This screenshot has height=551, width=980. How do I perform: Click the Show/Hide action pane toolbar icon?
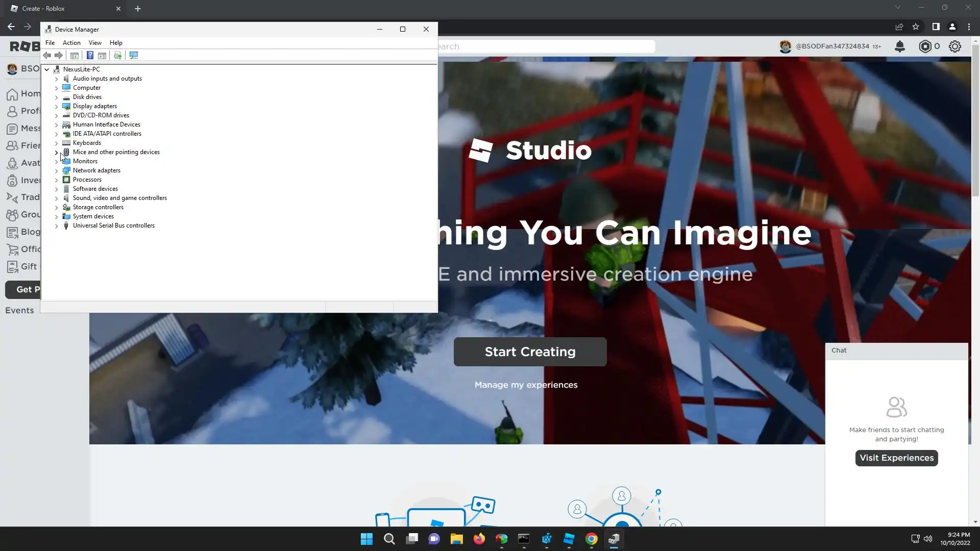[x=102, y=55]
